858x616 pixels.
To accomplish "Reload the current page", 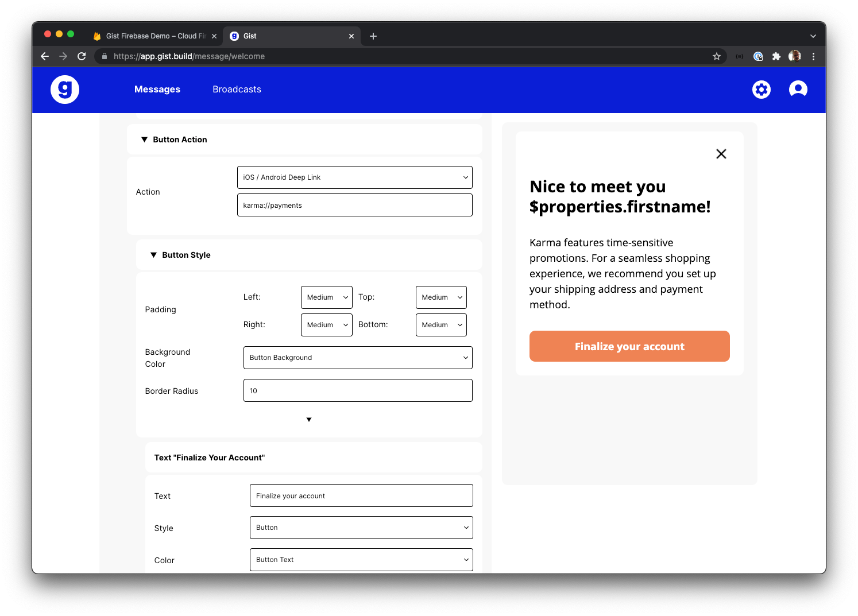I will point(82,56).
